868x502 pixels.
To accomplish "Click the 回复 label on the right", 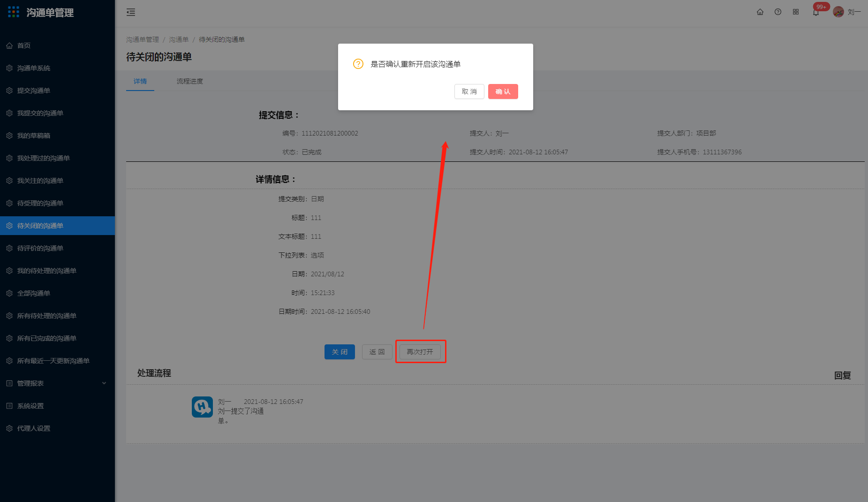I will click(843, 375).
